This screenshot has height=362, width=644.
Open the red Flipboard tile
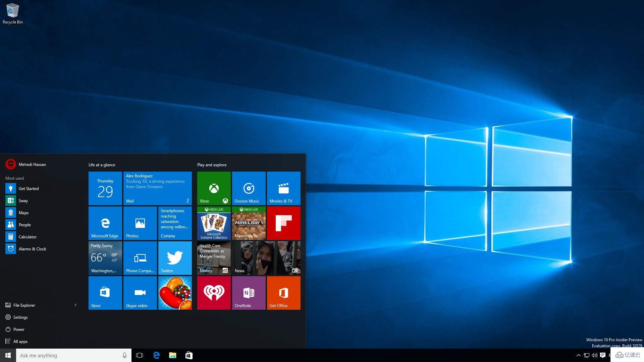[x=284, y=223]
